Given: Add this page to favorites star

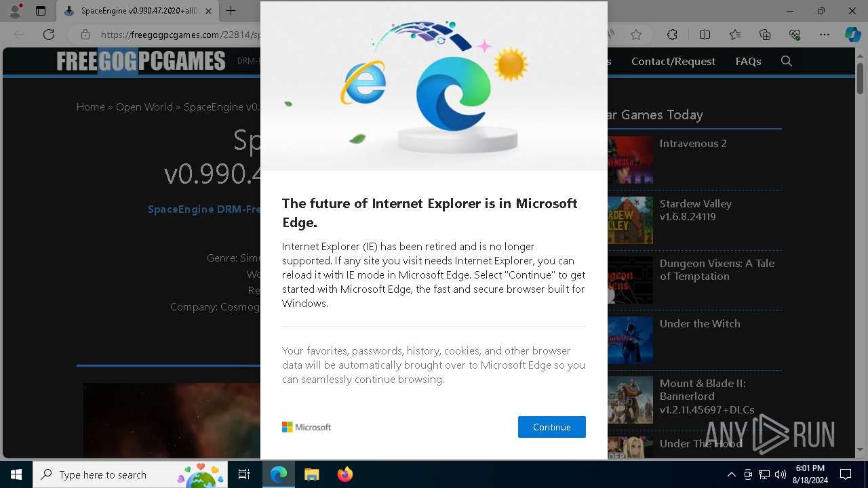Looking at the screenshot, I should [x=635, y=34].
